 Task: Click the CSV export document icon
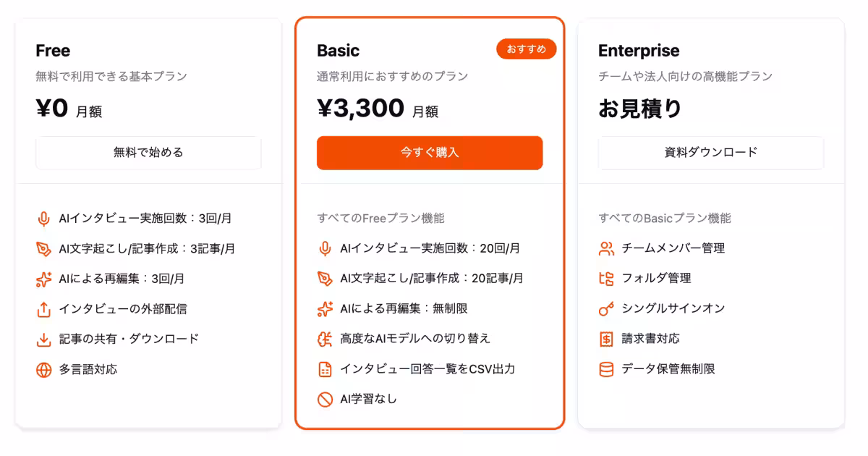(x=324, y=368)
